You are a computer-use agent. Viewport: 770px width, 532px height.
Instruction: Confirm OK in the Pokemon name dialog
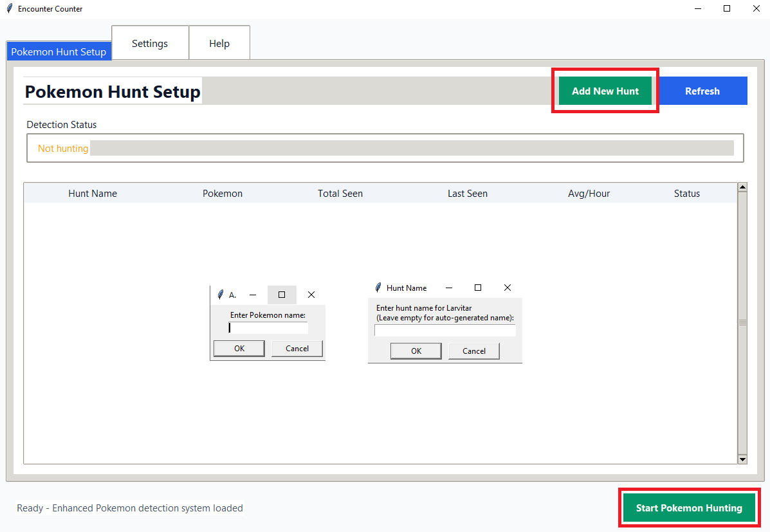(x=239, y=348)
